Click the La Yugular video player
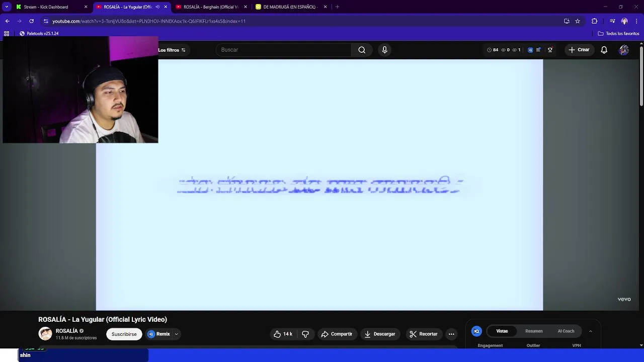Image resolution: width=644 pixels, height=362 pixels. point(319,185)
